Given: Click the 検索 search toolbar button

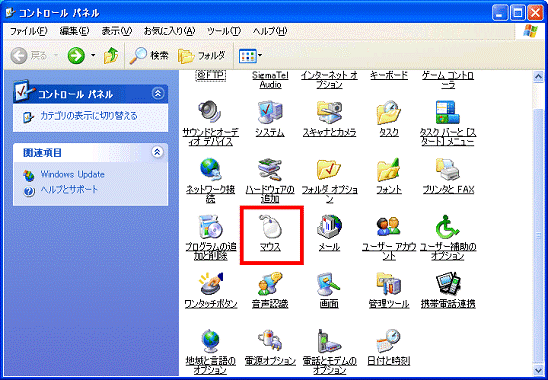Looking at the screenshot, I should 149,55.
